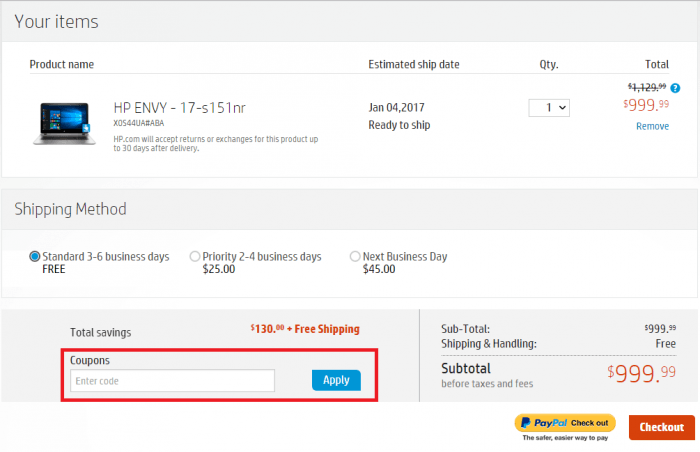Select Standard 3-6 business days shipping
Viewport: 700px width, 452px height.
coord(35,257)
